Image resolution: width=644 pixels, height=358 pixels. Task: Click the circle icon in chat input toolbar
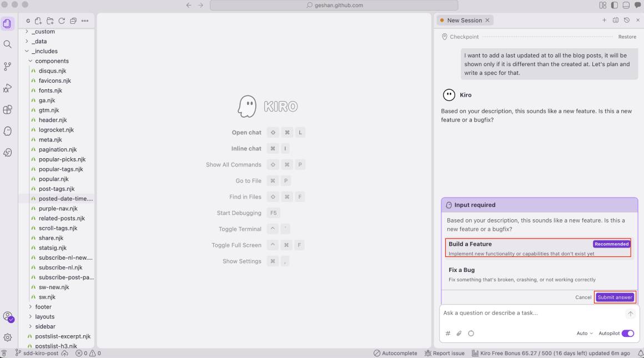[471, 334]
